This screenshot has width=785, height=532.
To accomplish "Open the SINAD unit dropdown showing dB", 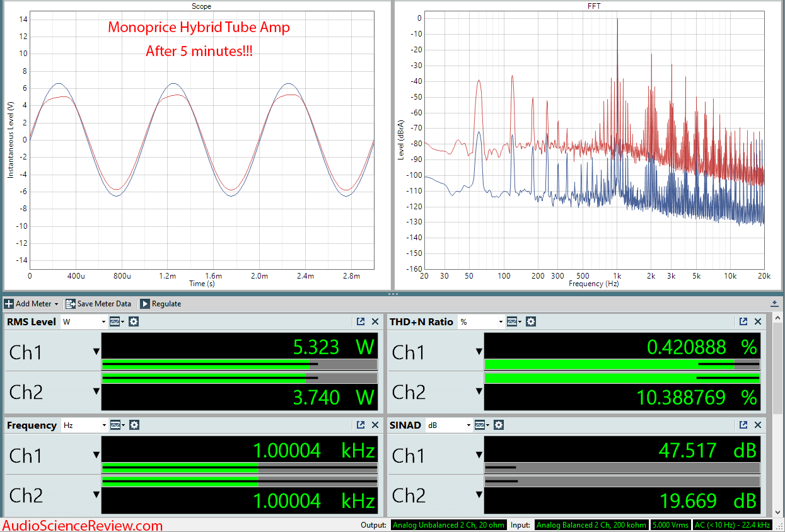I will 449,425.
